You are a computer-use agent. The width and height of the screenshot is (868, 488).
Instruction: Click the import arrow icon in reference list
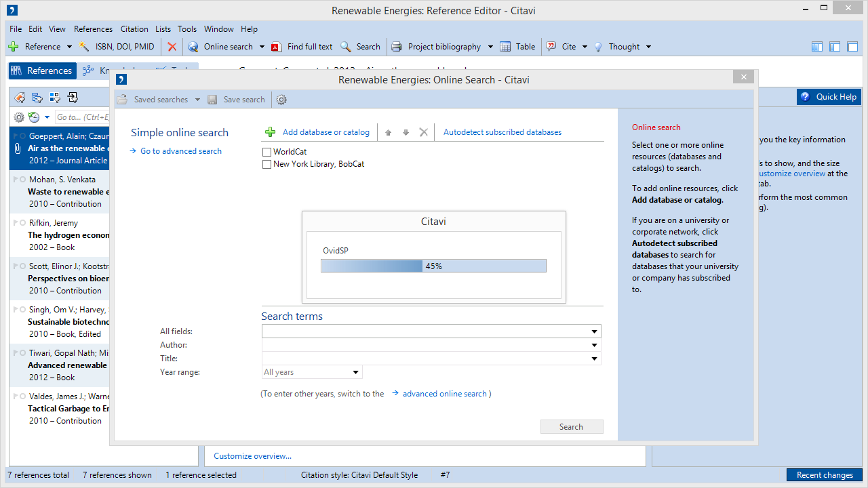pos(73,98)
